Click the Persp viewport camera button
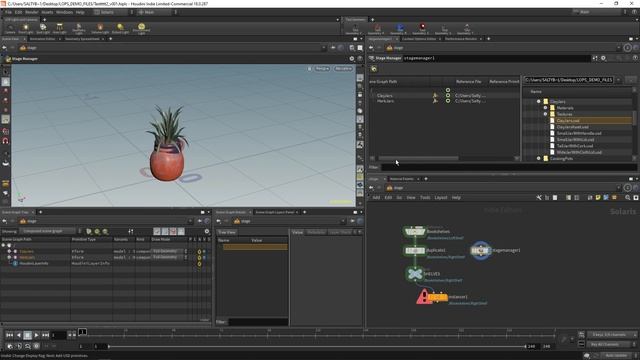Viewport: 640px width, 360px height. [322, 69]
